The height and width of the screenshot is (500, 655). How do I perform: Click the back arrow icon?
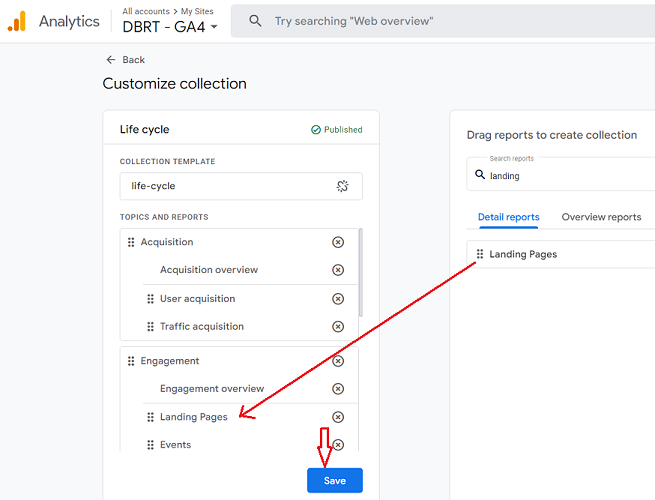tap(111, 60)
